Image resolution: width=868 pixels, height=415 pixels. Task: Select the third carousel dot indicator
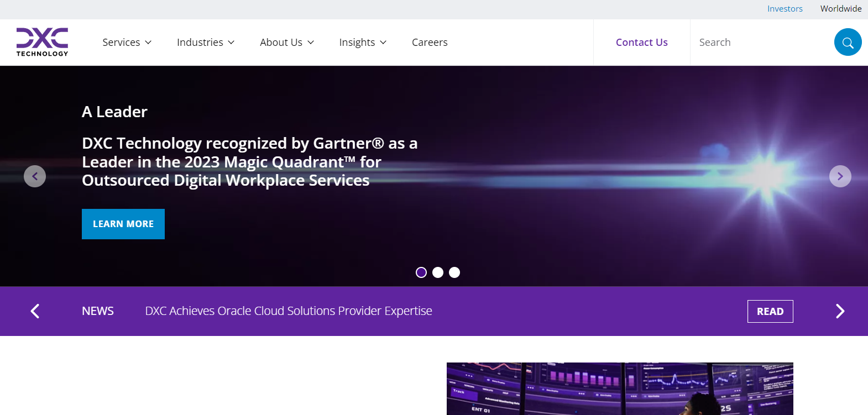pos(454,272)
